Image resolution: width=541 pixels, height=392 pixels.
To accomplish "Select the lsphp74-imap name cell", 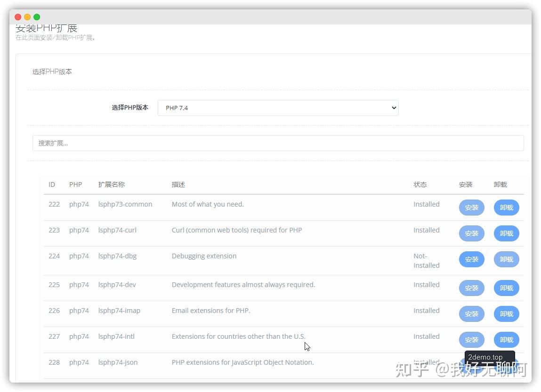I will pos(119,310).
